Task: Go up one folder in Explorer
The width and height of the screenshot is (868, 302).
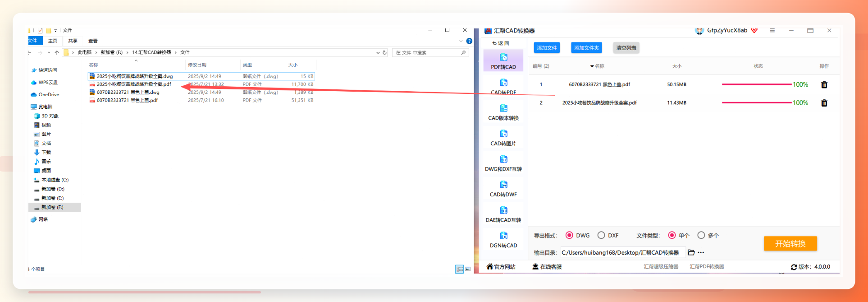Action: [x=57, y=52]
